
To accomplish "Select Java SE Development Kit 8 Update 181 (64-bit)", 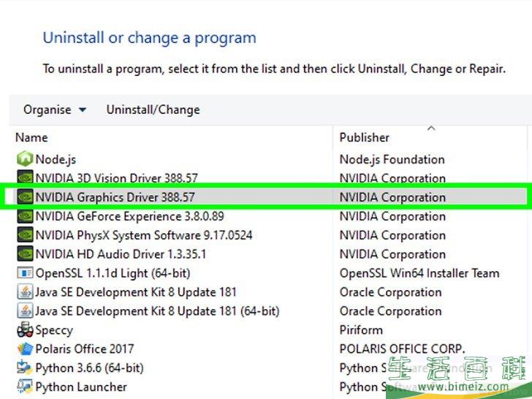I will (157, 311).
